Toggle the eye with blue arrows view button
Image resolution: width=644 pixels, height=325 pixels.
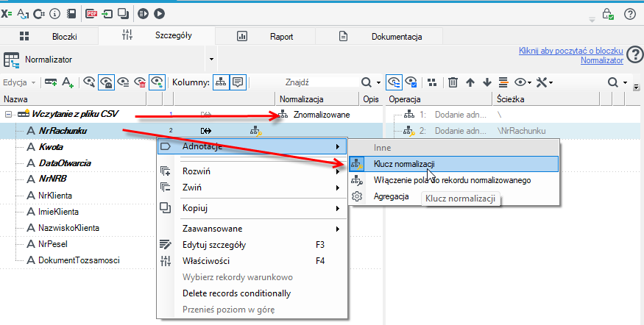pos(157,82)
